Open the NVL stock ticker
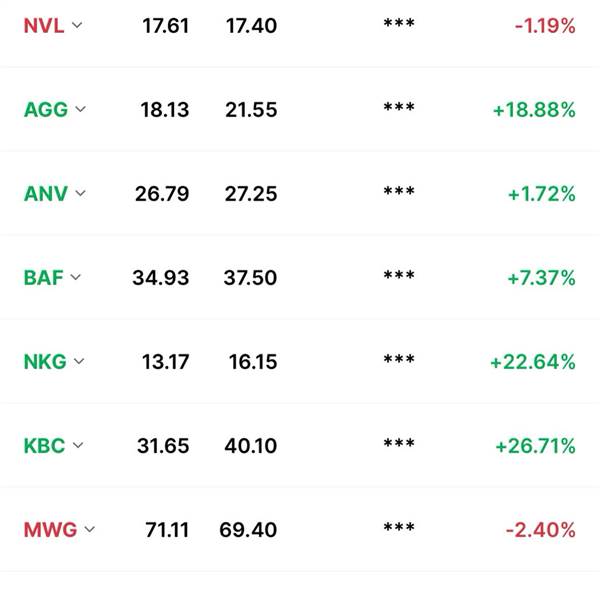Image resolution: width=600 pixels, height=600 pixels. tap(44, 26)
